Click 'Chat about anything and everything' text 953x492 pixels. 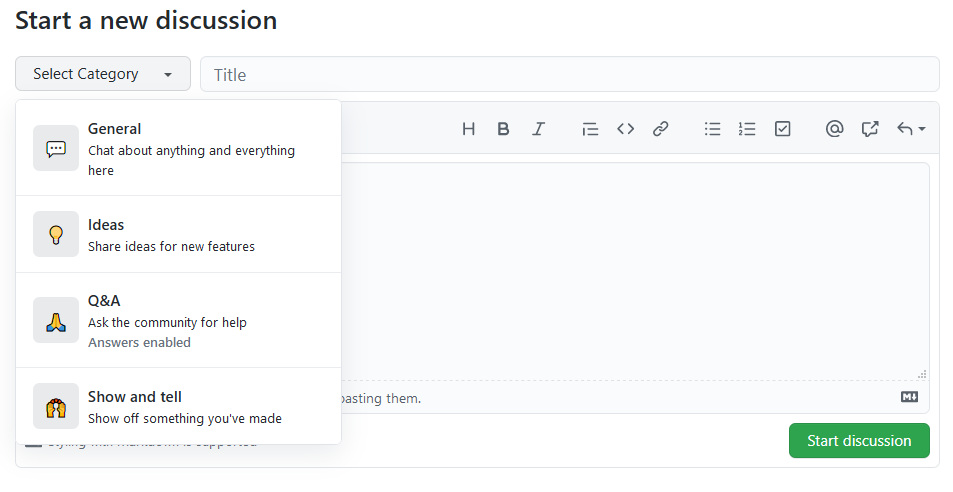pyautogui.click(x=191, y=151)
